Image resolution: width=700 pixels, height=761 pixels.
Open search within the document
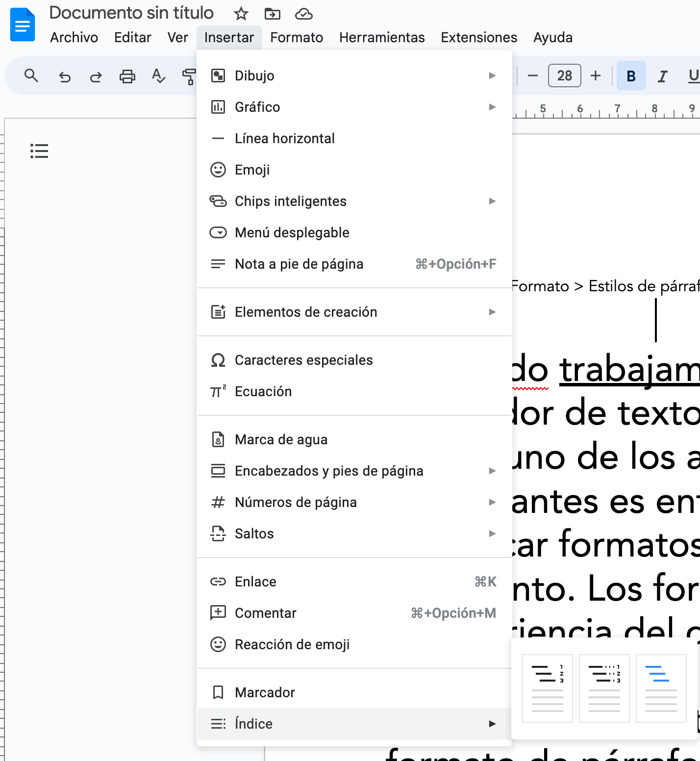pos(31,76)
